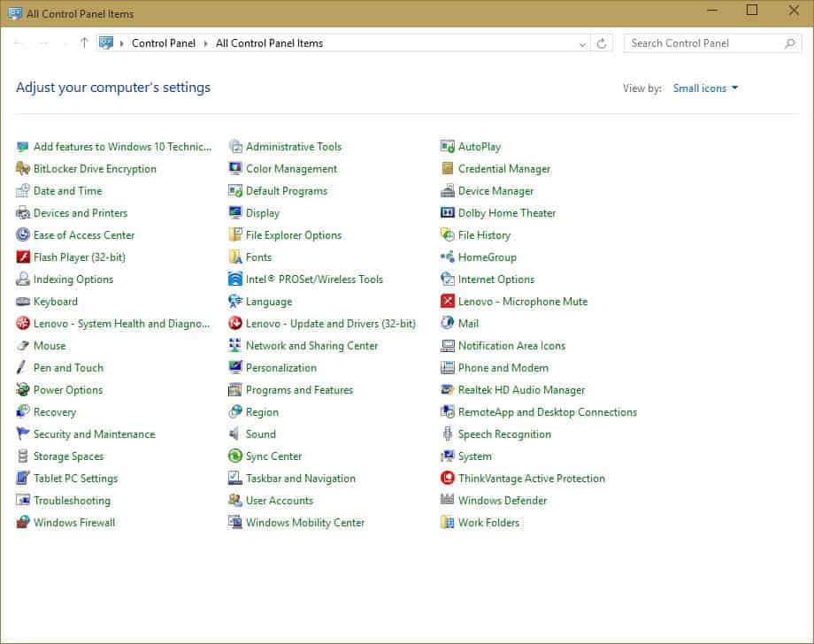Open the Storage Spaces link
This screenshot has width=814, height=644.
tap(68, 456)
